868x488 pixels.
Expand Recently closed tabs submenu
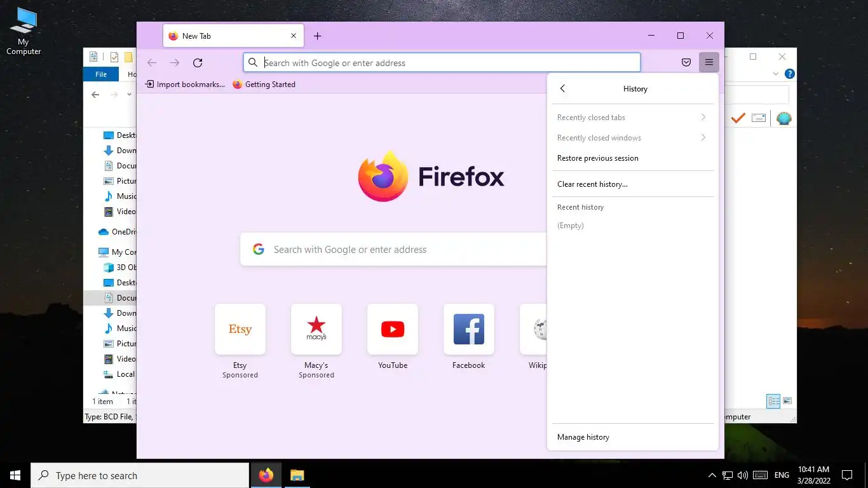632,118
